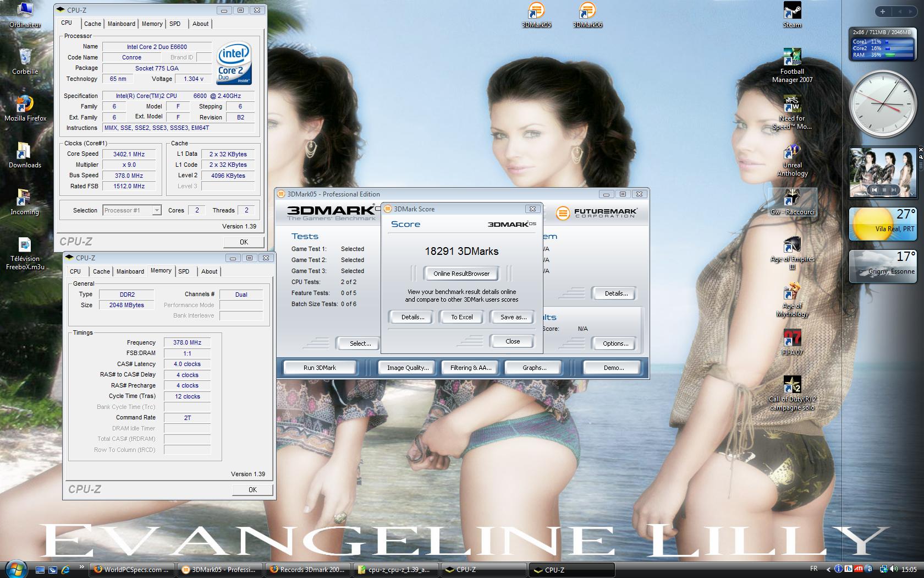The width and height of the screenshot is (924, 578).
Task: Switch to Records 3Dmark taskbar window
Action: [308, 570]
